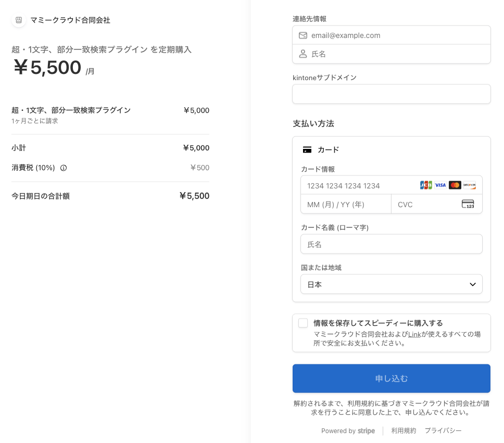Click the Powered by Stripe link
The image size is (504, 443).
click(348, 431)
